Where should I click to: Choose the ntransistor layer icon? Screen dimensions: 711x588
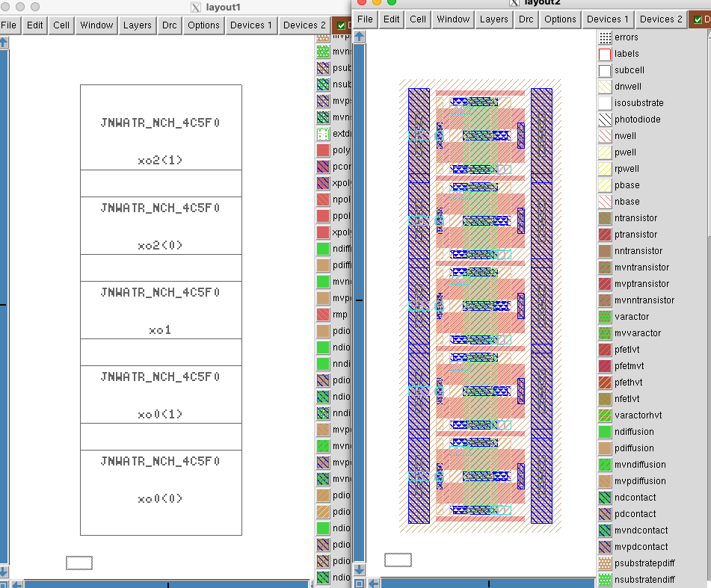pos(605,218)
